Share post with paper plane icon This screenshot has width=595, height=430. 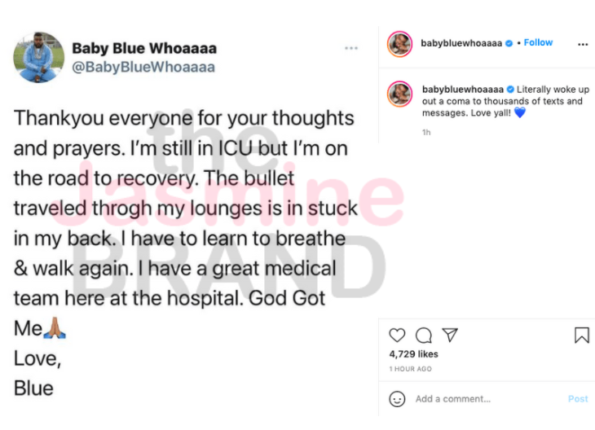click(x=450, y=335)
